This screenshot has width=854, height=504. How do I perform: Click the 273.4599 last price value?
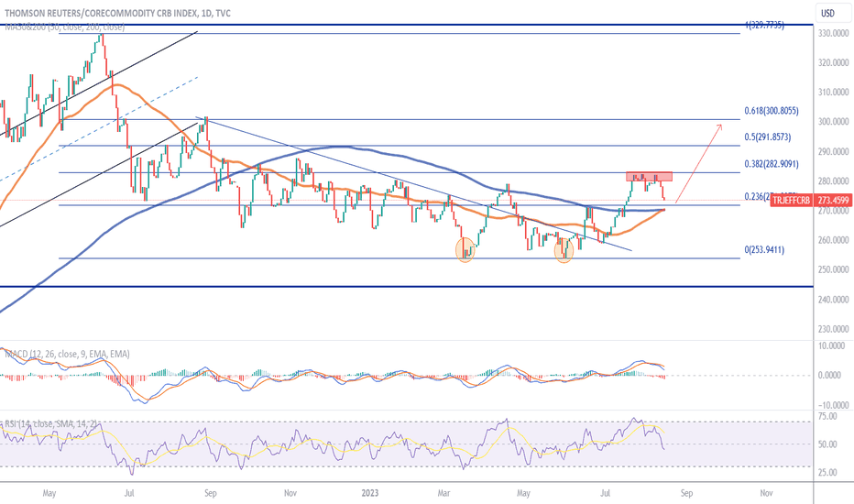(x=833, y=201)
